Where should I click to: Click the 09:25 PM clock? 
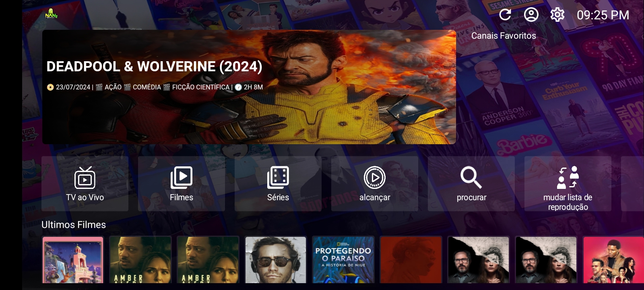pos(603,15)
